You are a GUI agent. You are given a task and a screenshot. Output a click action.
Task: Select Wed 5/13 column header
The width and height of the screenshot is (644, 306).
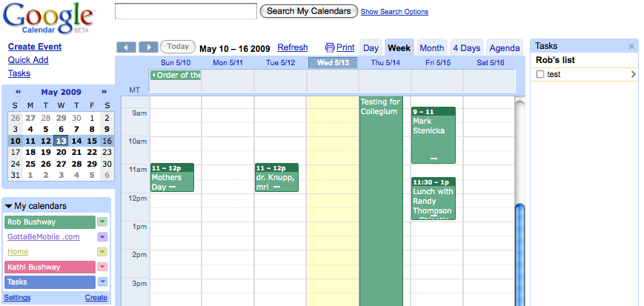pyautogui.click(x=333, y=63)
